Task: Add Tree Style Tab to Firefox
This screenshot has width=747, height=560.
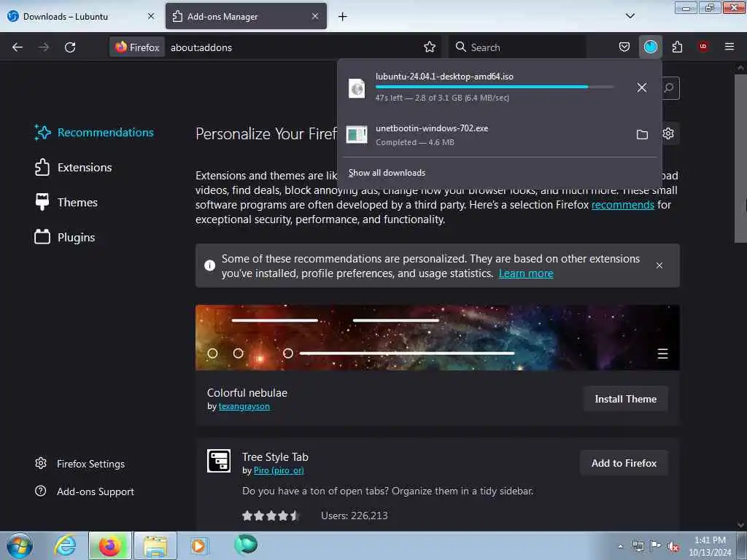Action: (x=624, y=463)
